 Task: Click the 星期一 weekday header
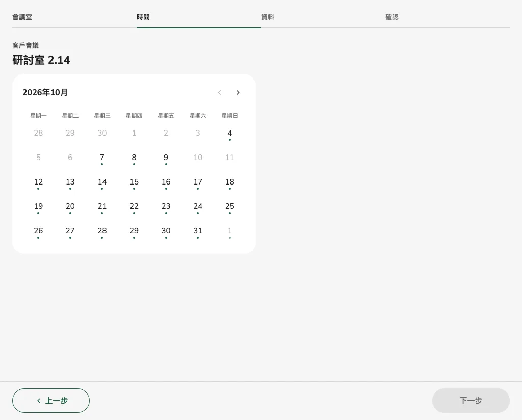pyautogui.click(x=38, y=116)
